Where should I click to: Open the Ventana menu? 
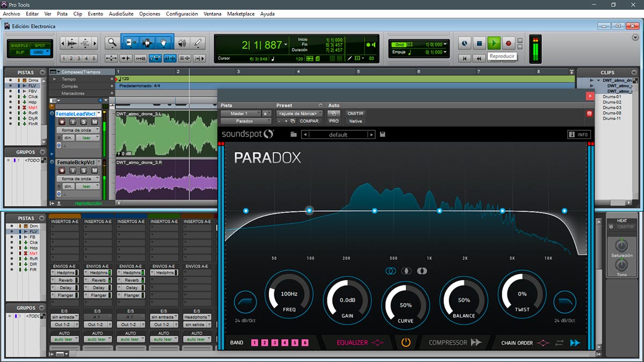coord(213,14)
